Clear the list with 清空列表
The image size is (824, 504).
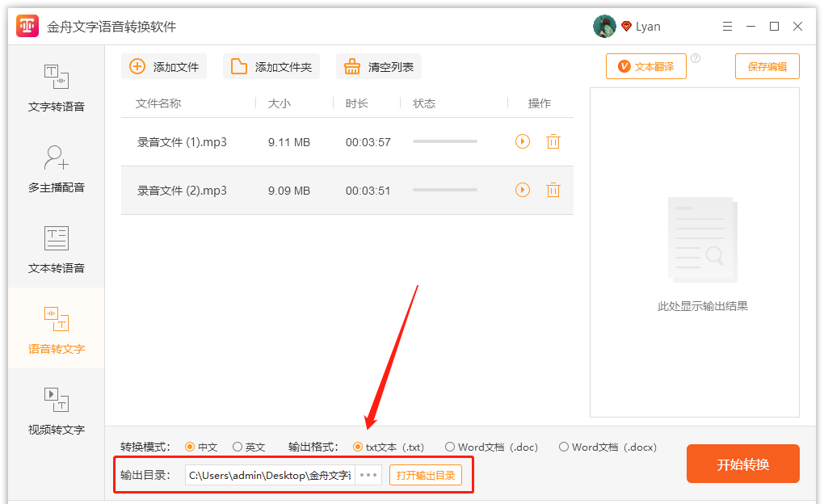pyautogui.click(x=379, y=67)
